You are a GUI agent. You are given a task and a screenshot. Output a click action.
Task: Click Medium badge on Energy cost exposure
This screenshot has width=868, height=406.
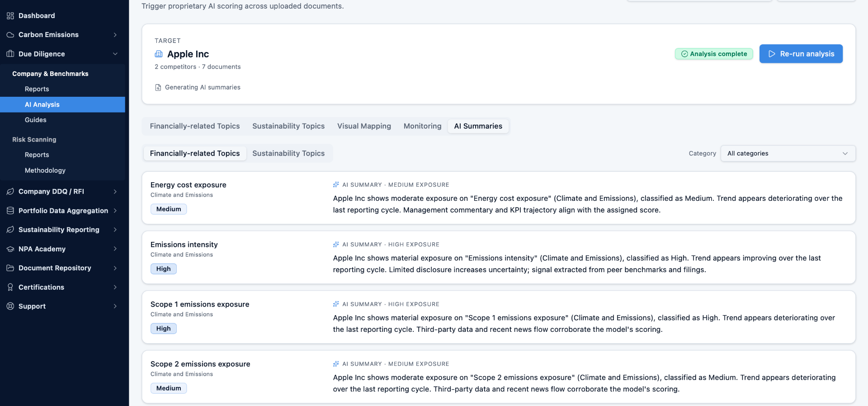tap(169, 209)
